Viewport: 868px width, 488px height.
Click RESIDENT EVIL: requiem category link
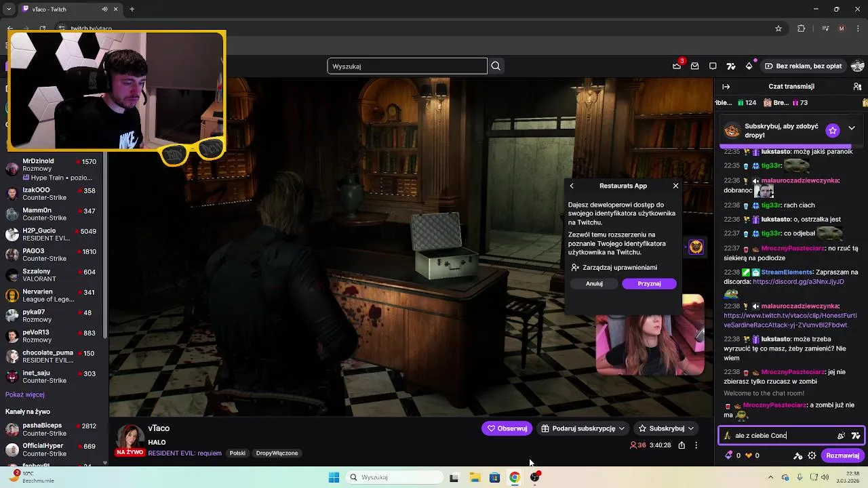(184, 453)
